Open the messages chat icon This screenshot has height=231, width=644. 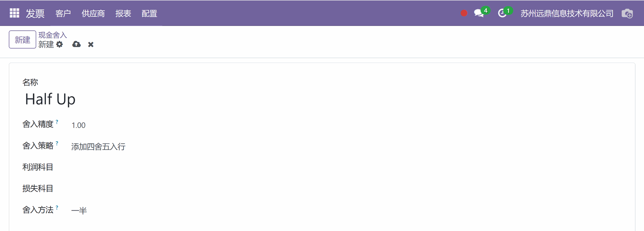[x=479, y=13]
